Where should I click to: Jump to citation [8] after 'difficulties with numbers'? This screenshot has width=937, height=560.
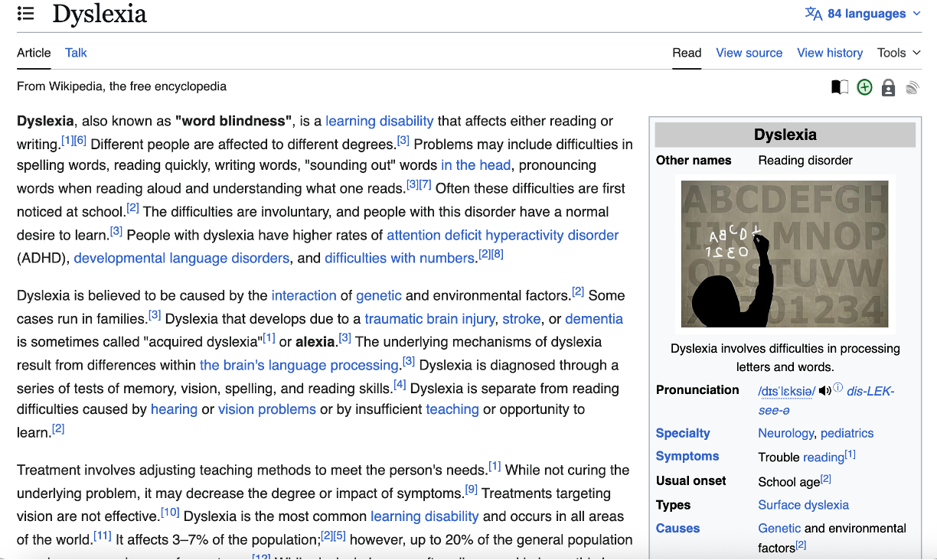(497, 254)
